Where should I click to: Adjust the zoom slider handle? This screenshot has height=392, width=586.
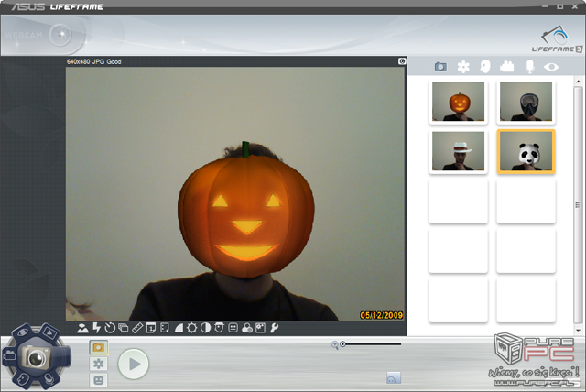tap(343, 344)
